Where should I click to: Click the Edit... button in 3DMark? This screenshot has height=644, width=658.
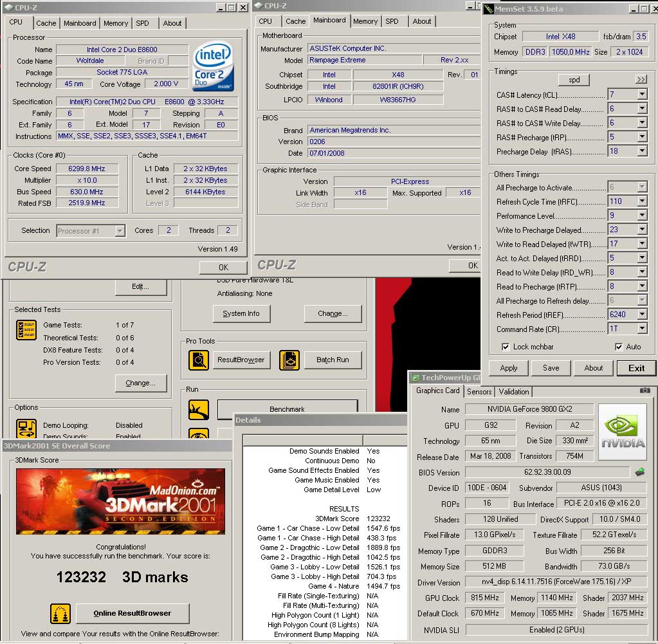(x=141, y=287)
